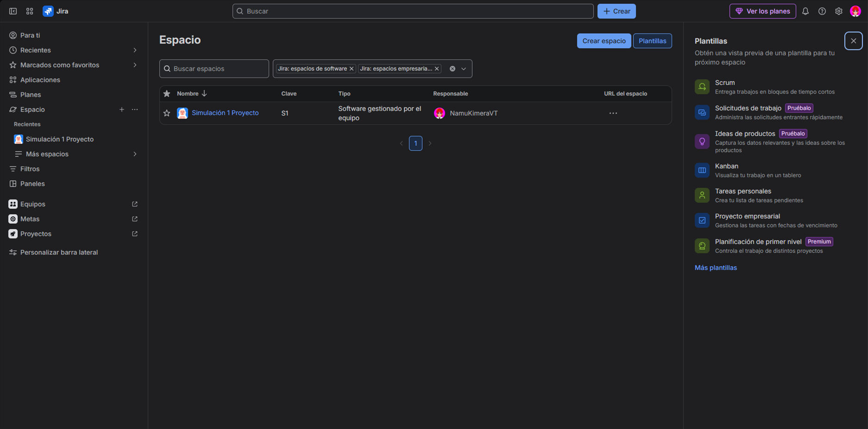Open the notifications bell
This screenshot has width=868, height=429.
[806, 11]
